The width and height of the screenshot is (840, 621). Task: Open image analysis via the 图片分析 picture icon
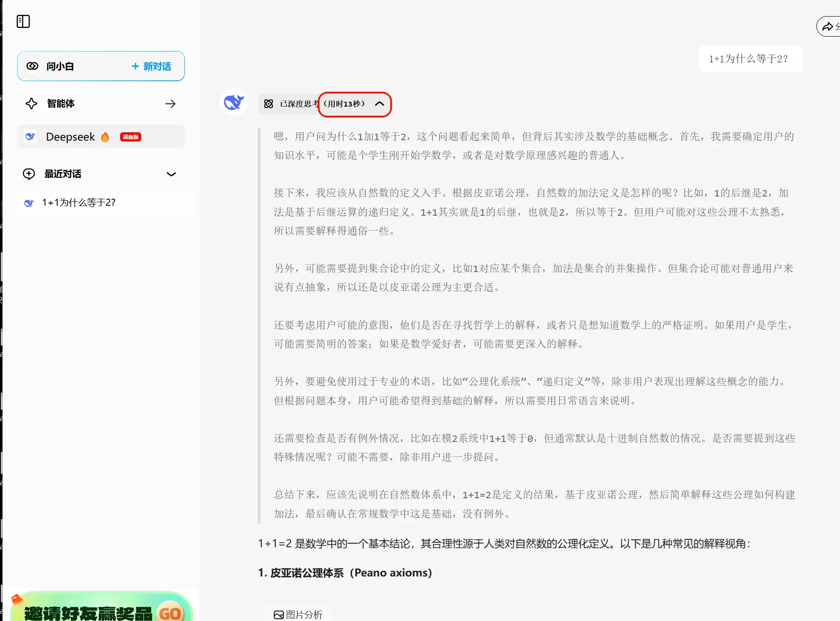coord(278,614)
